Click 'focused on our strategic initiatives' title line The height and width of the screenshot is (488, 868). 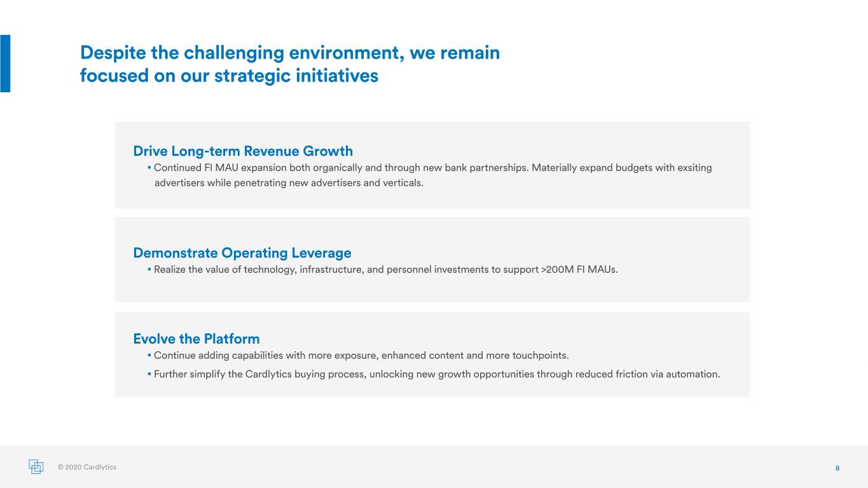tap(229, 76)
